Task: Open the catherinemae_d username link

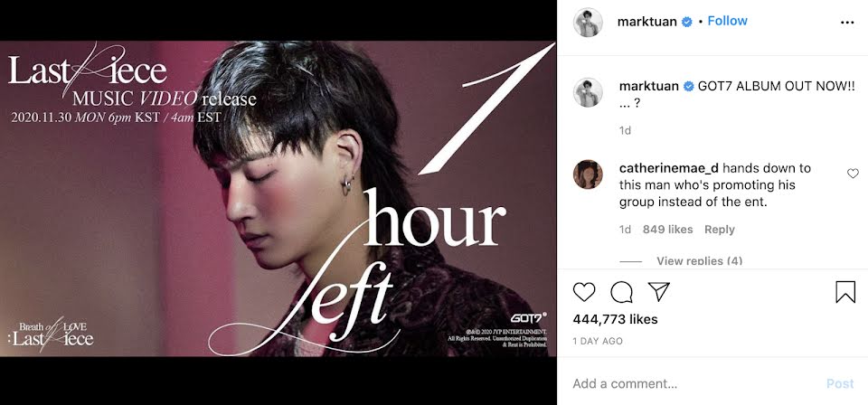Action: [x=668, y=168]
